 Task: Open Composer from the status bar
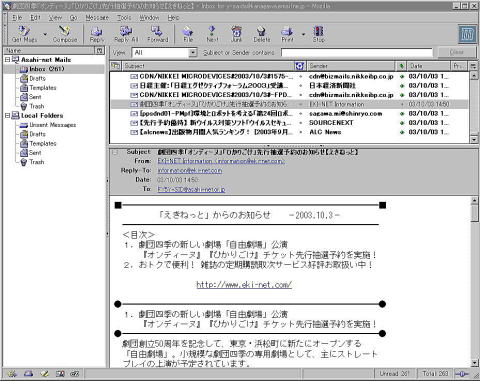pos(44,374)
